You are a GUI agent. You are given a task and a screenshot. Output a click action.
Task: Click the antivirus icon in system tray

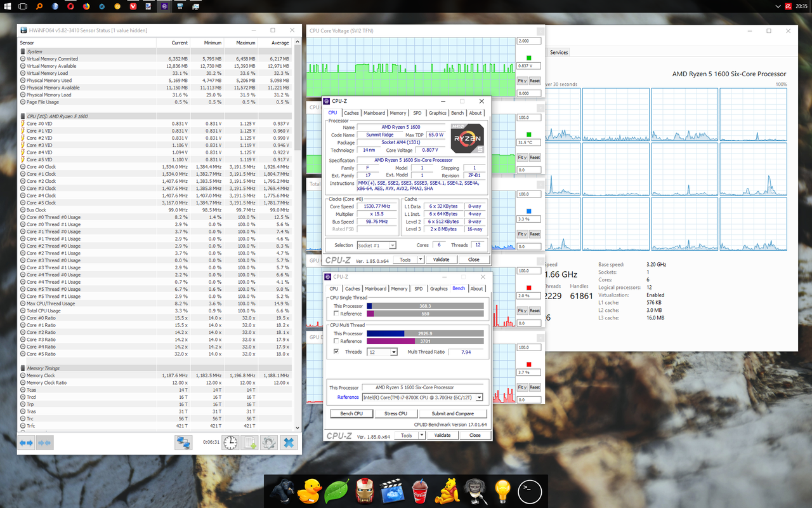pos(789,6)
